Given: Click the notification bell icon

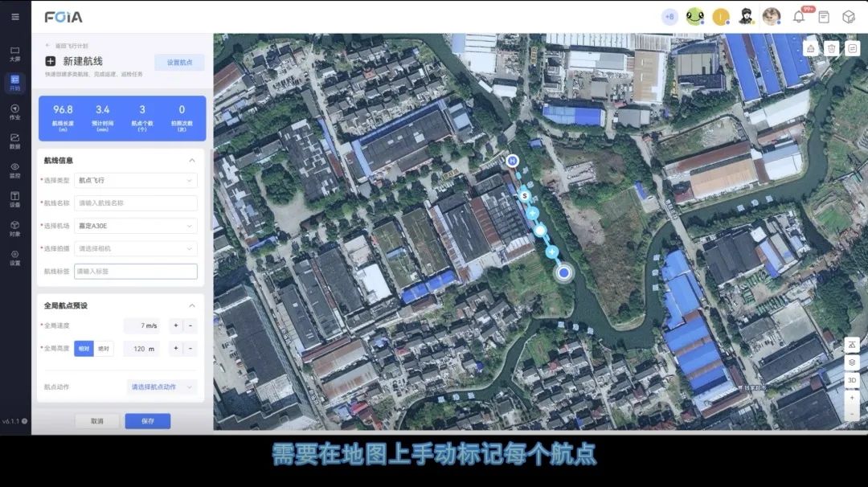Looking at the screenshot, I should click(799, 17).
